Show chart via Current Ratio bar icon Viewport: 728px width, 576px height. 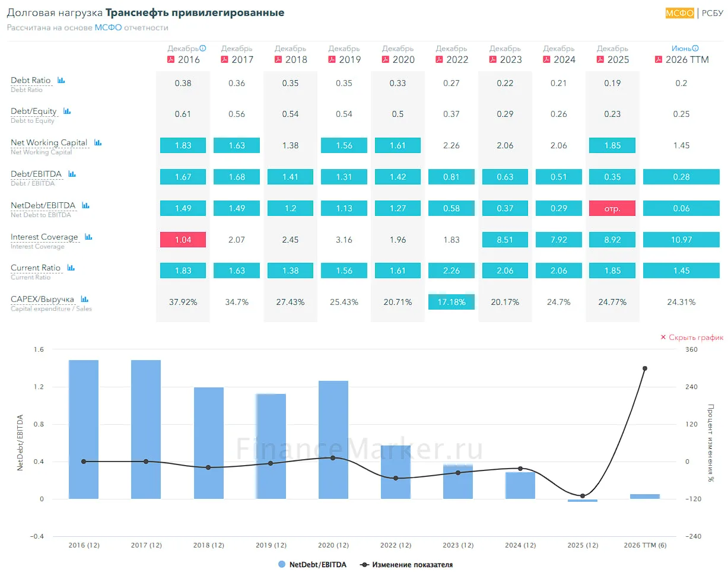[x=71, y=268]
